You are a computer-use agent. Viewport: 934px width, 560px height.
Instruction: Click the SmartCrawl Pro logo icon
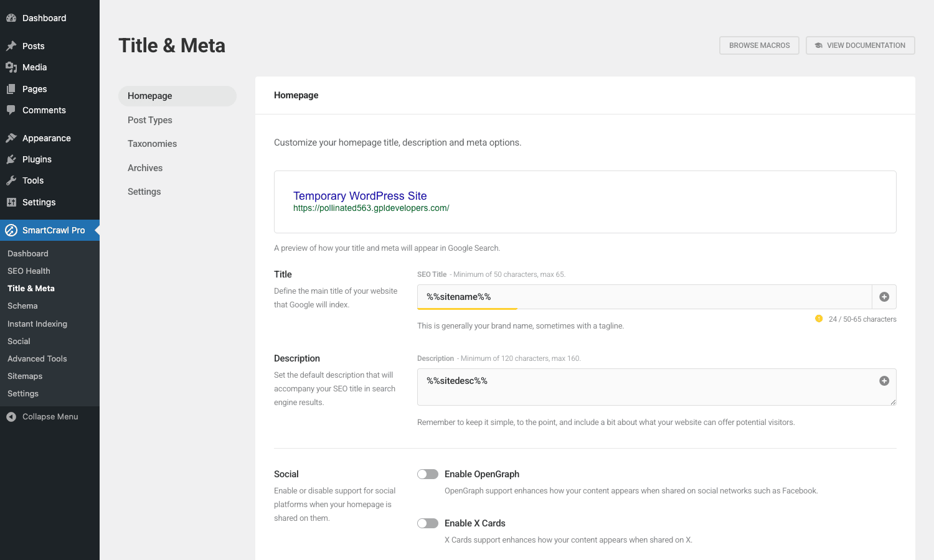(11, 230)
